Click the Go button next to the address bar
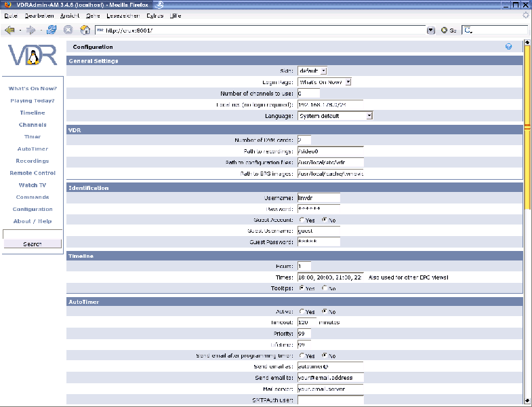The height and width of the screenshot is (407, 532). (448, 30)
